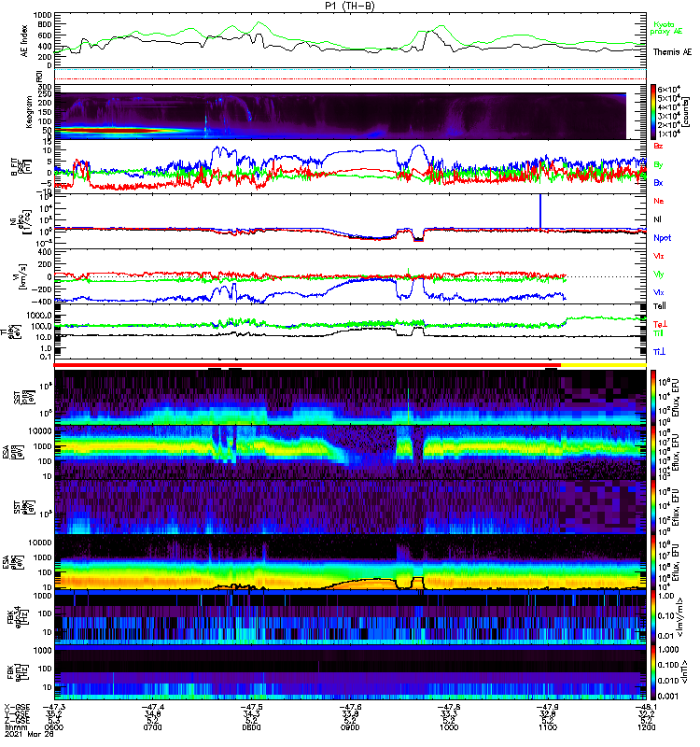The height and width of the screenshot is (747, 700).
Task: Select the blue Npot legend label
Action: (x=663, y=238)
